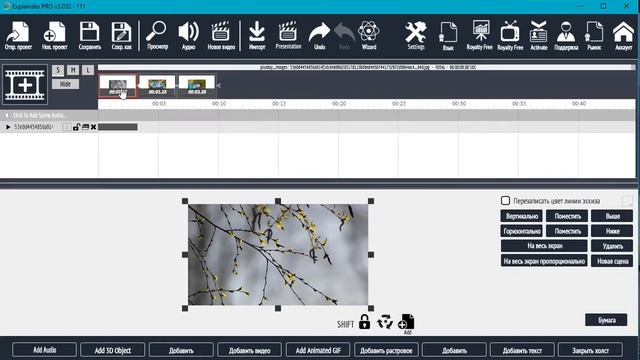
Task: Delete the object with Удалить
Action: [612, 246]
